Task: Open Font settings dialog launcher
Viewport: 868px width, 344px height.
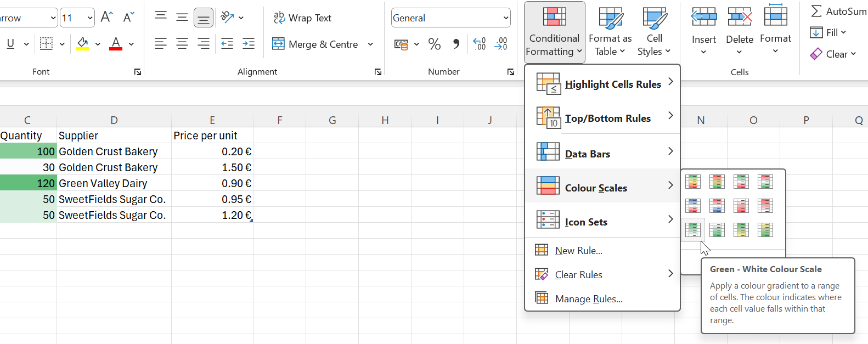Action: (138, 72)
